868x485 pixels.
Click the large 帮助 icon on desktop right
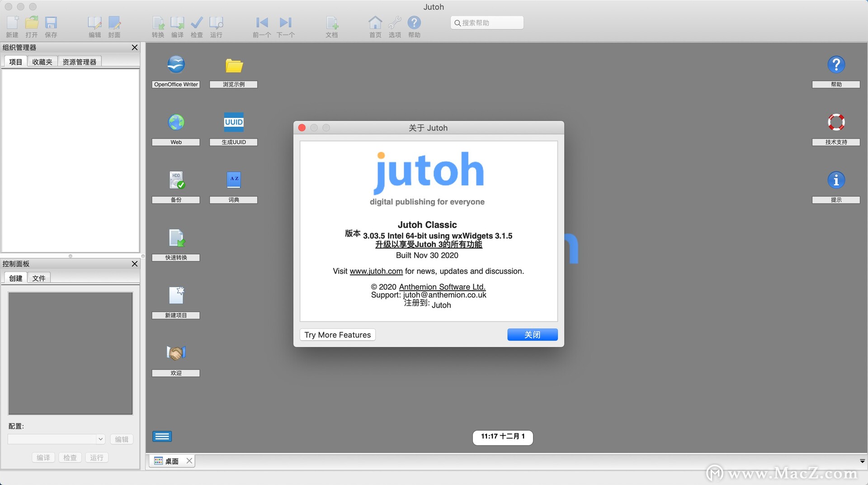pos(836,64)
